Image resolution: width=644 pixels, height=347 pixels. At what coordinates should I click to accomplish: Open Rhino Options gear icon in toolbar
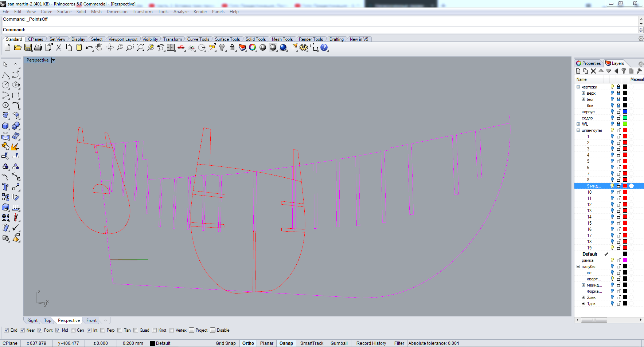click(x=304, y=48)
